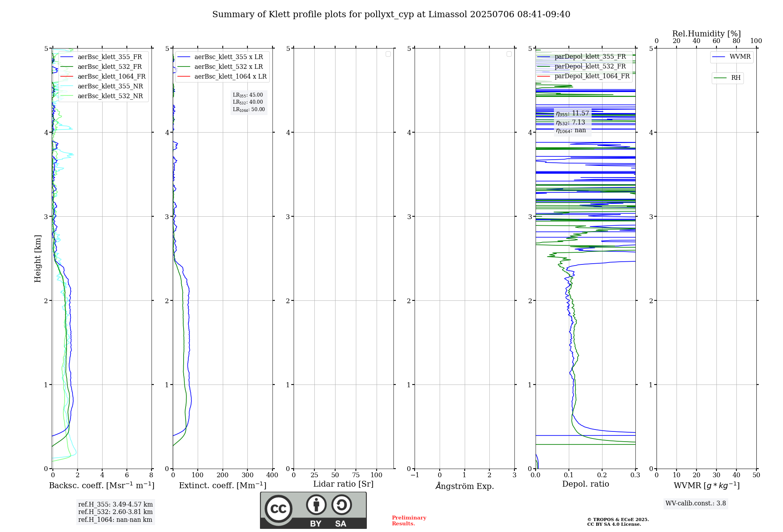Click the LR532: 40.00 value
783x532 pixels.
pos(248,102)
